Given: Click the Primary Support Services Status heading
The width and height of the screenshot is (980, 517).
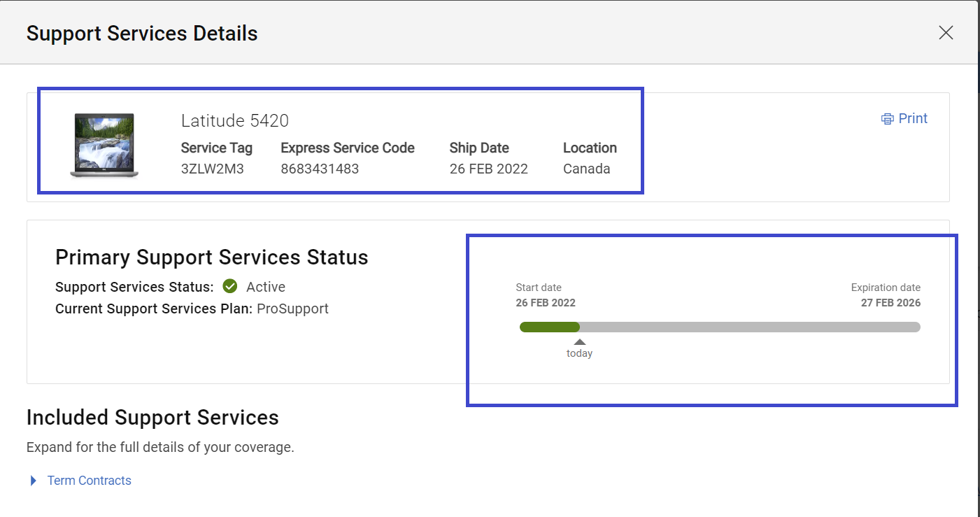Looking at the screenshot, I should [211, 257].
